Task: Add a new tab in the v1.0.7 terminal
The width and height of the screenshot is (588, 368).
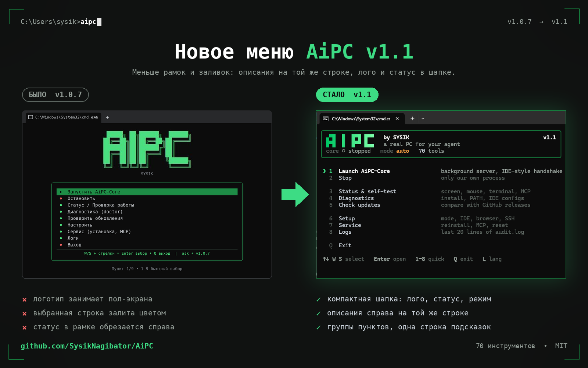Action: tap(107, 117)
